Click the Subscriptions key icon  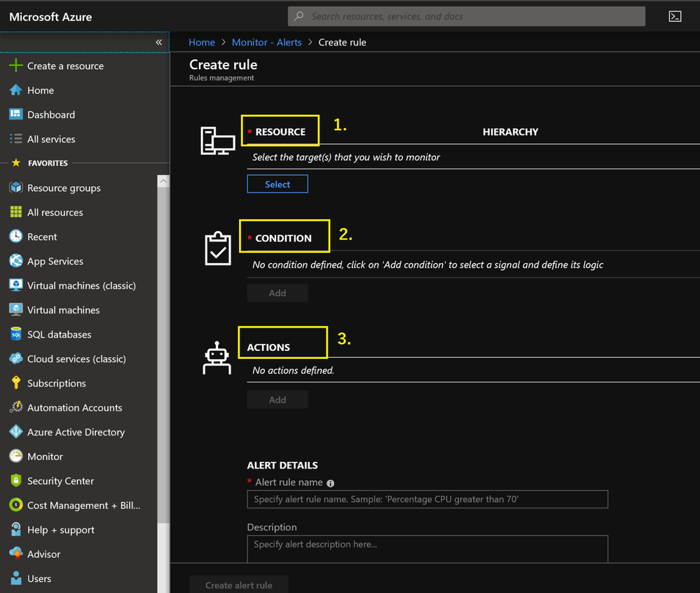(x=15, y=383)
